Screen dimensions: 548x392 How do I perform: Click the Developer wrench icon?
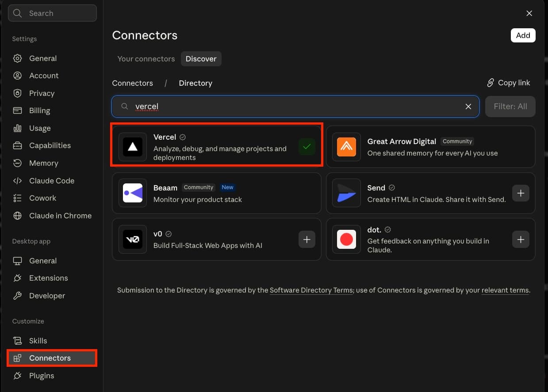pos(17,296)
